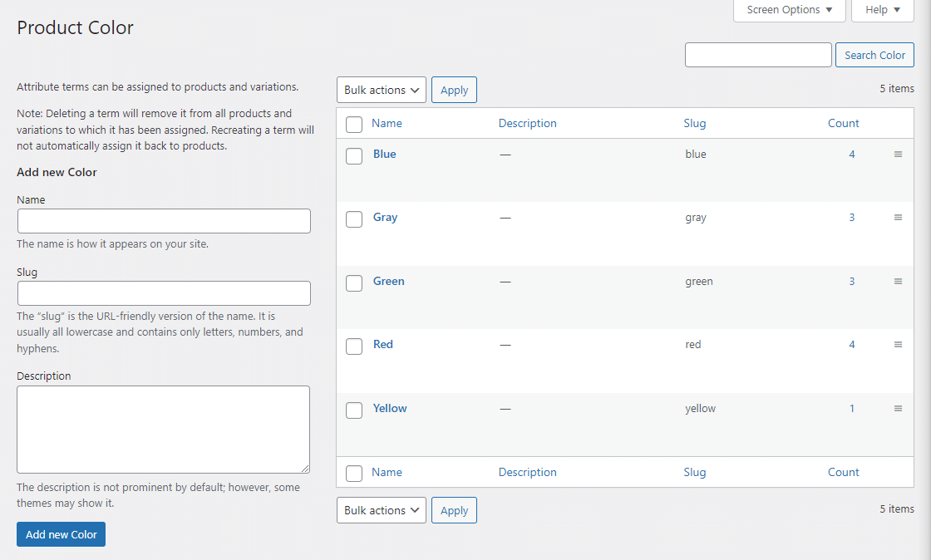Apply the selected bulk action
Viewport: 931px width, 560px height.
454,90
